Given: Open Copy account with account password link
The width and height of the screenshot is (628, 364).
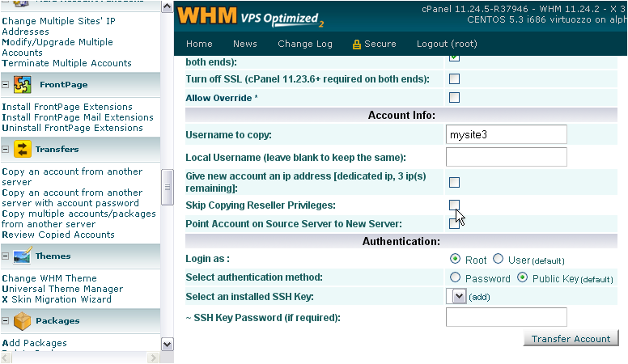Looking at the screenshot, I should 72,198.
